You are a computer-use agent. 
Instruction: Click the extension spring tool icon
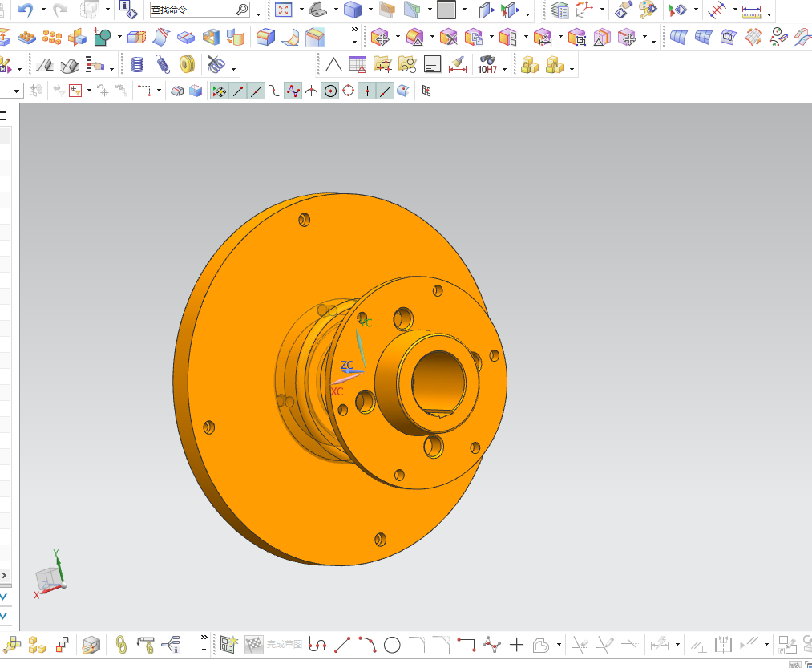[x=163, y=65]
